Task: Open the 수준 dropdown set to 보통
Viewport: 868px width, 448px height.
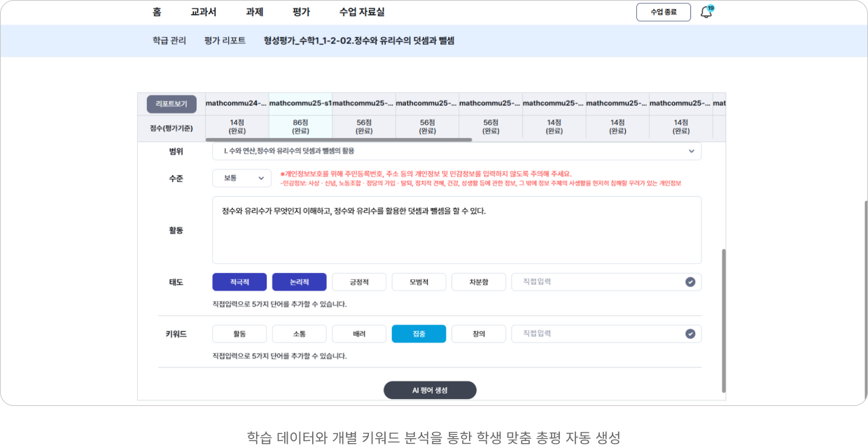Action: [x=241, y=178]
